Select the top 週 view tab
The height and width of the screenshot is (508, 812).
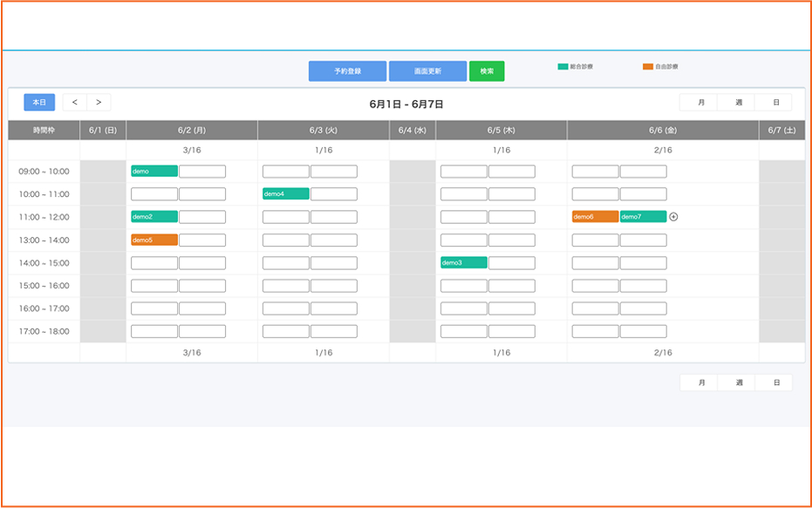click(x=739, y=103)
